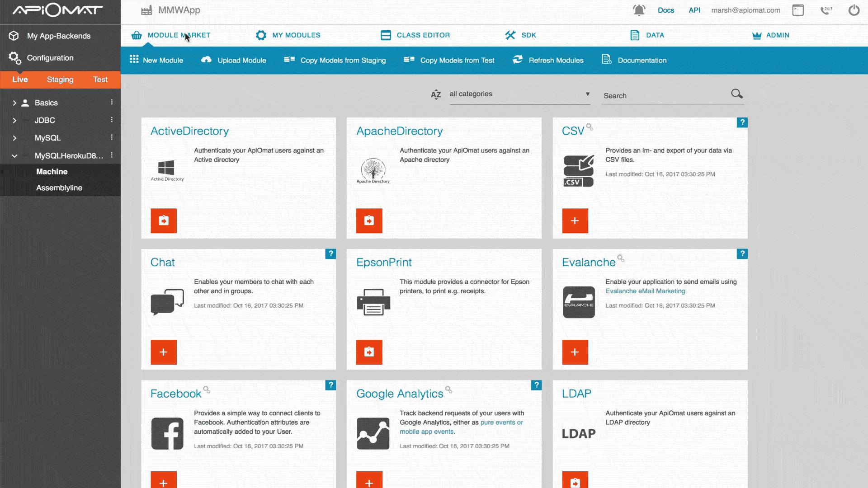Add the Chat module with plus button
This screenshot has height=488, width=868.
coord(164,352)
